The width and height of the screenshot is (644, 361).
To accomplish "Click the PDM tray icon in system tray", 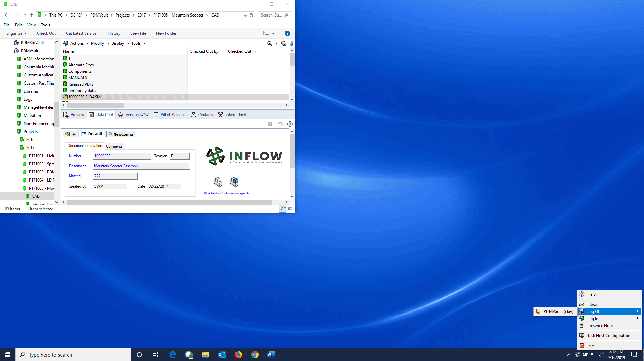I will (x=577, y=355).
